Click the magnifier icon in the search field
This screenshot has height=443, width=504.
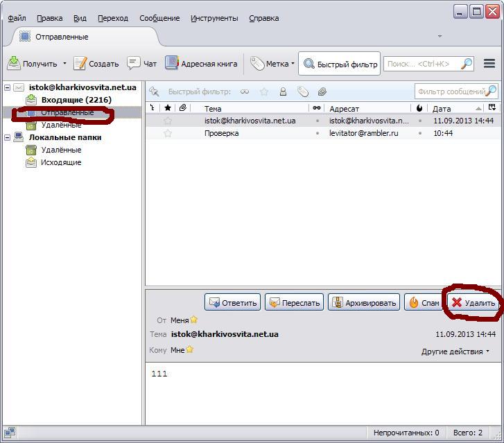(x=467, y=64)
